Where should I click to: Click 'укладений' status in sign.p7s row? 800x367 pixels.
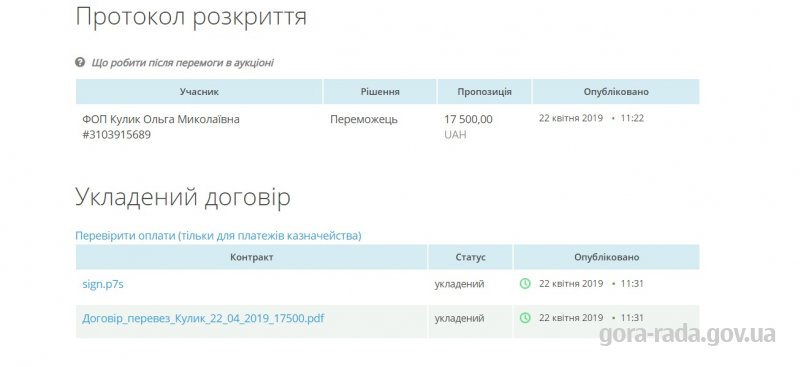point(459,284)
